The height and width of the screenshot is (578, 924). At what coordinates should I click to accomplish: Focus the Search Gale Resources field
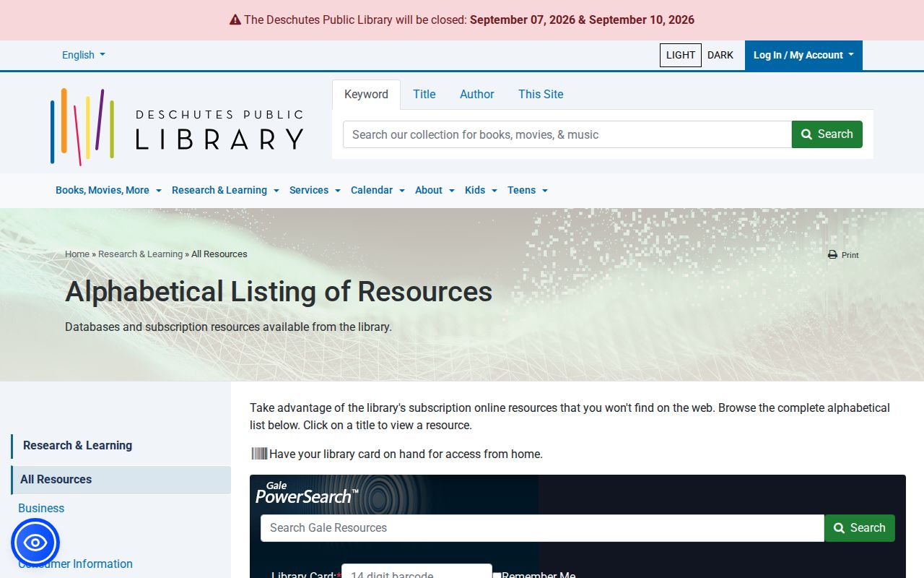[x=542, y=528]
